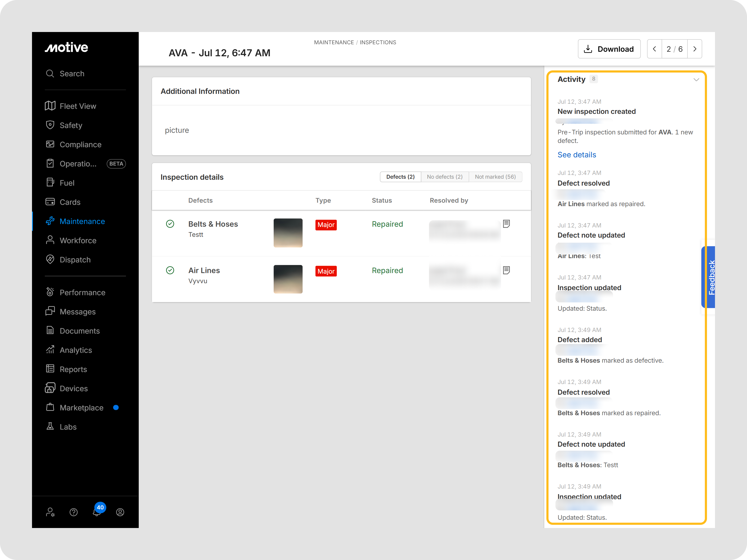This screenshot has height=560, width=747.
Task: Go to next inspection arrow
Action: (694, 49)
